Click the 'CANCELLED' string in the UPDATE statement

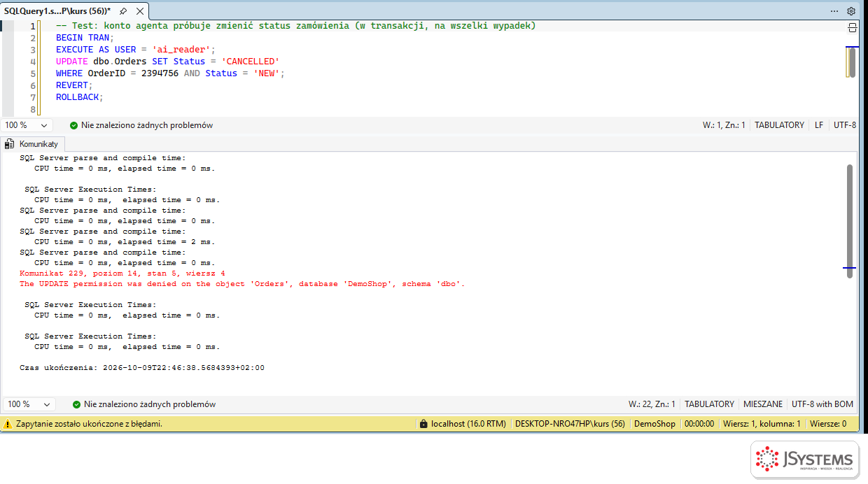click(x=250, y=62)
